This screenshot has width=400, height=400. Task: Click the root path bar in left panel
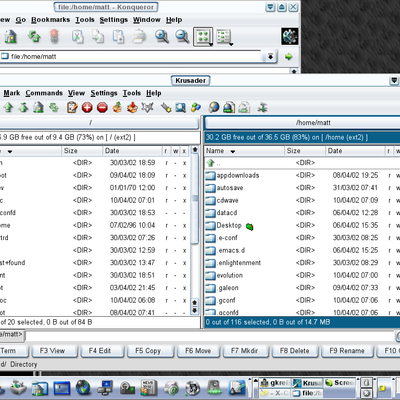pyautogui.click(x=99, y=123)
